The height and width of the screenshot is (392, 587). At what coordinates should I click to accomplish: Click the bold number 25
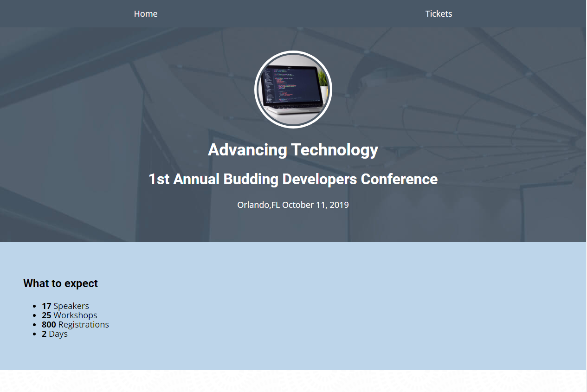click(46, 315)
